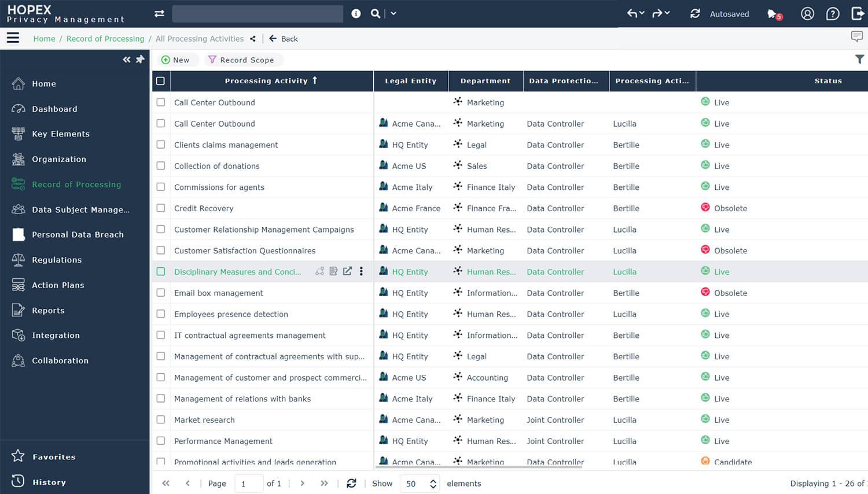Open Disciplinary Measures in new window icon
868x494 pixels.
[x=347, y=271]
